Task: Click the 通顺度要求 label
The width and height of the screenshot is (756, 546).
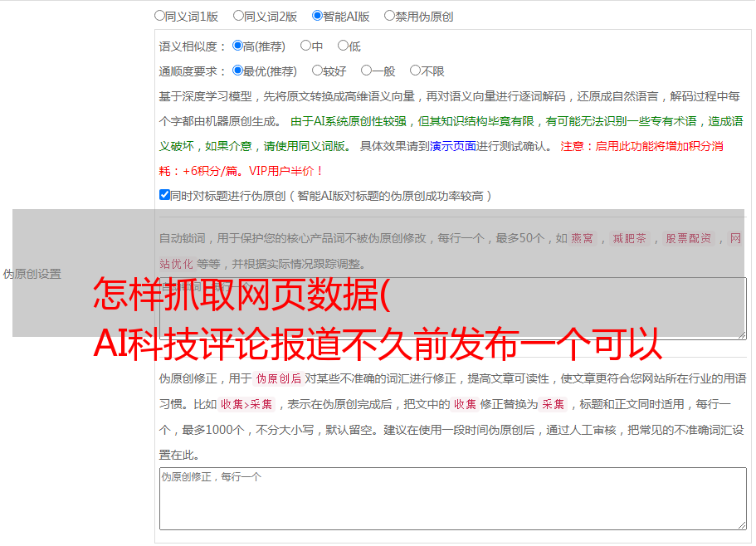Action: [x=193, y=72]
